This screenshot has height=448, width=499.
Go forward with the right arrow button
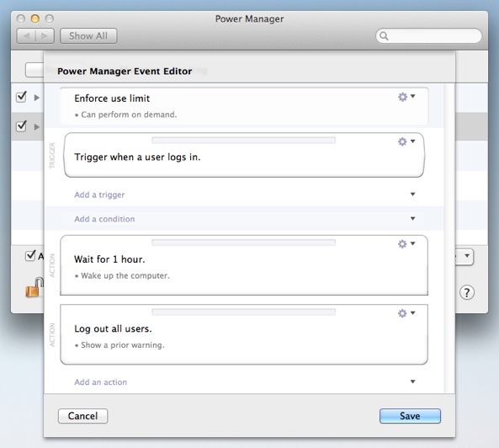tap(45, 36)
